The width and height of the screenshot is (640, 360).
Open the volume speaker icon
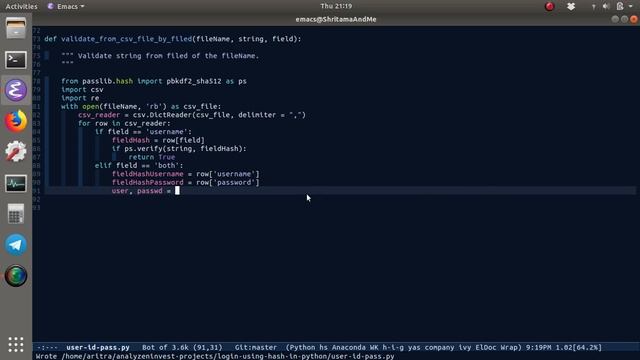tap(606, 6)
